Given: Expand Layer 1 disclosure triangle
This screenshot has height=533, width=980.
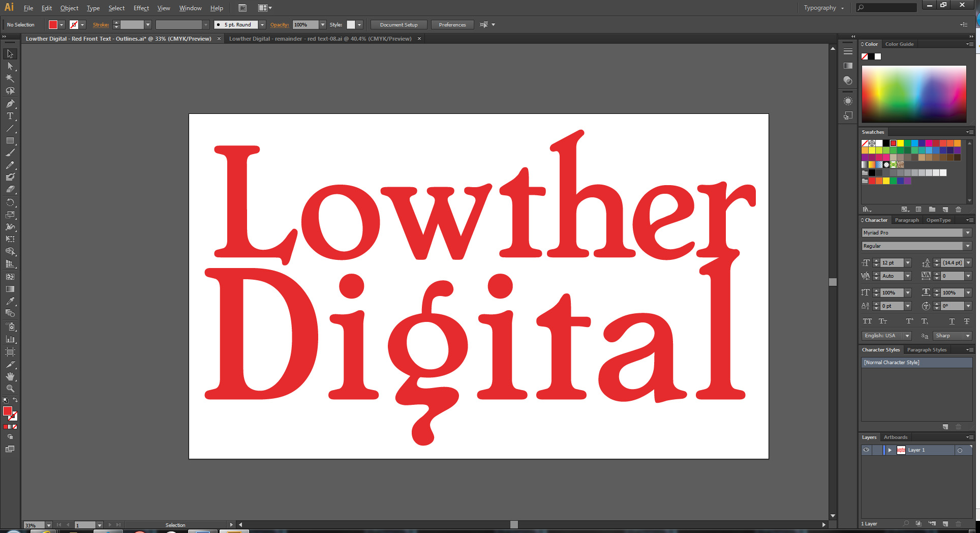Looking at the screenshot, I should pos(890,450).
